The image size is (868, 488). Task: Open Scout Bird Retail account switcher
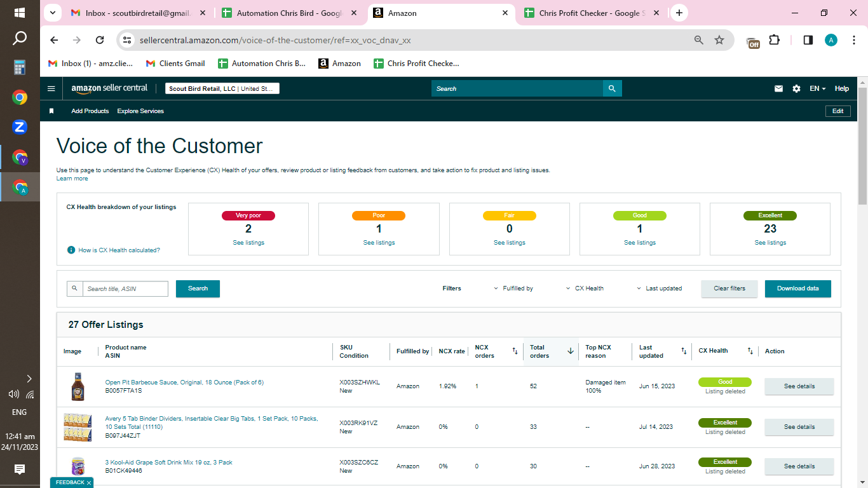(x=222, y=89)
